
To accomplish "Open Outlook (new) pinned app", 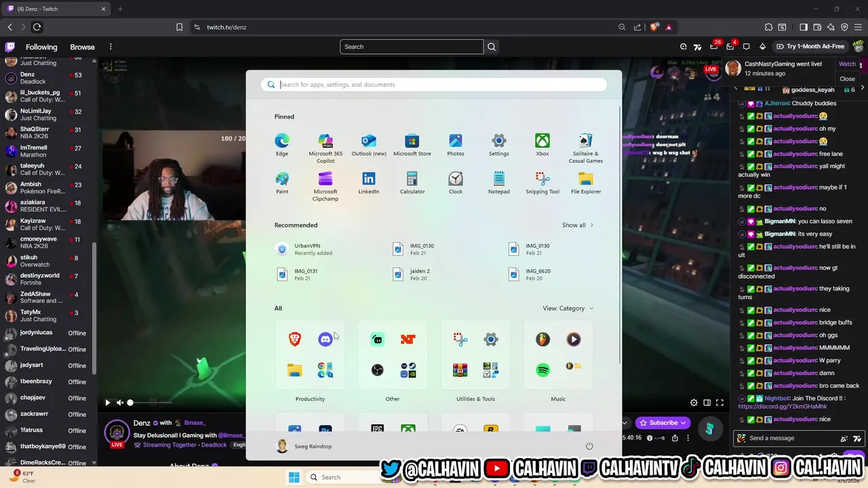I will click(369, 145).
